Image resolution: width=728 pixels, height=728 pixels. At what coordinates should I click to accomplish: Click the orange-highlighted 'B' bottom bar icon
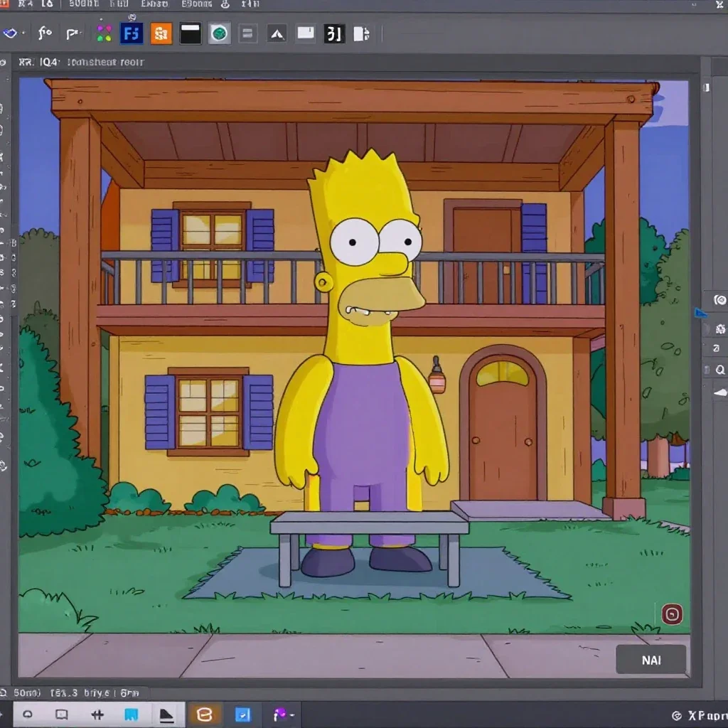204,714
